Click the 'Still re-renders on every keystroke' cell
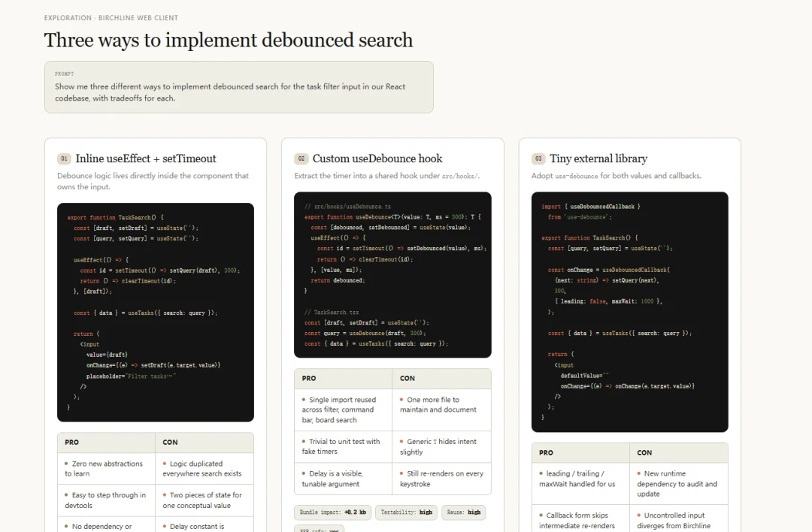The image size is (812, 532). [442, 479]
